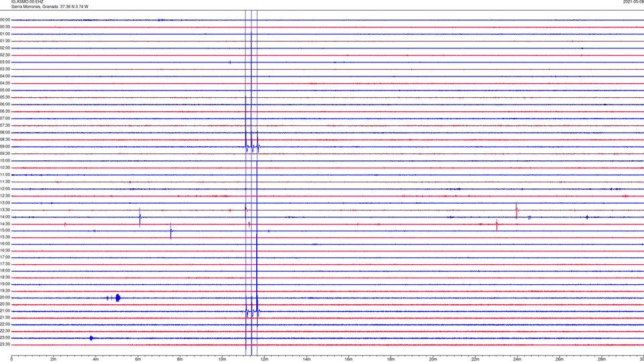
Task: Select the 08:30 trace time label
Action: [5, 139]
